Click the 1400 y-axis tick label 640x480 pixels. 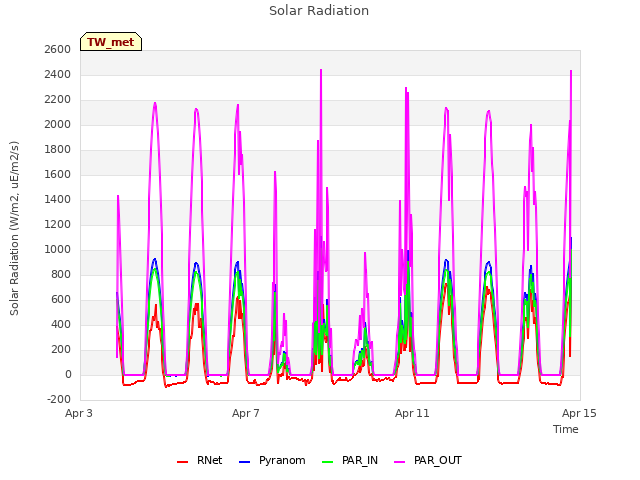pyautogui.click(x=58, y=200)
